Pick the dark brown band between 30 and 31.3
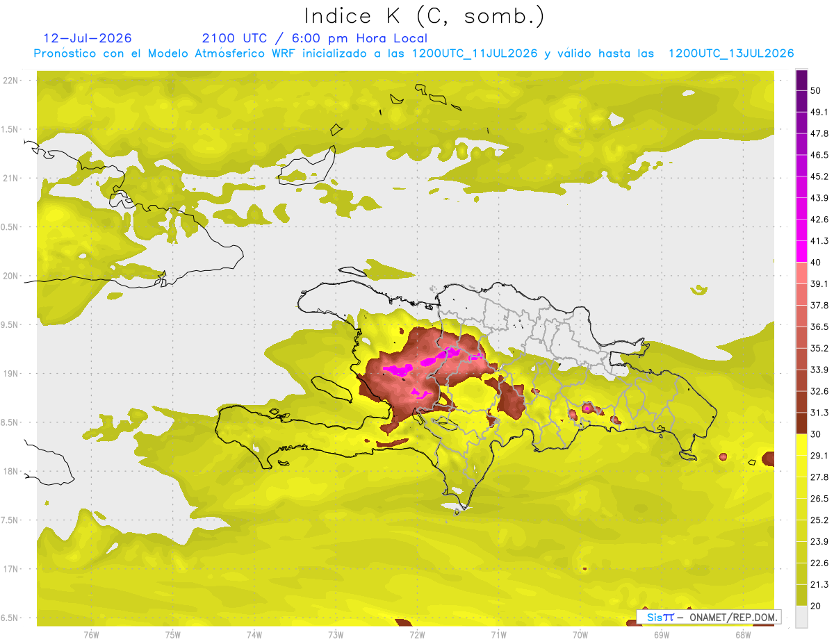 click(x=802, y=423)
